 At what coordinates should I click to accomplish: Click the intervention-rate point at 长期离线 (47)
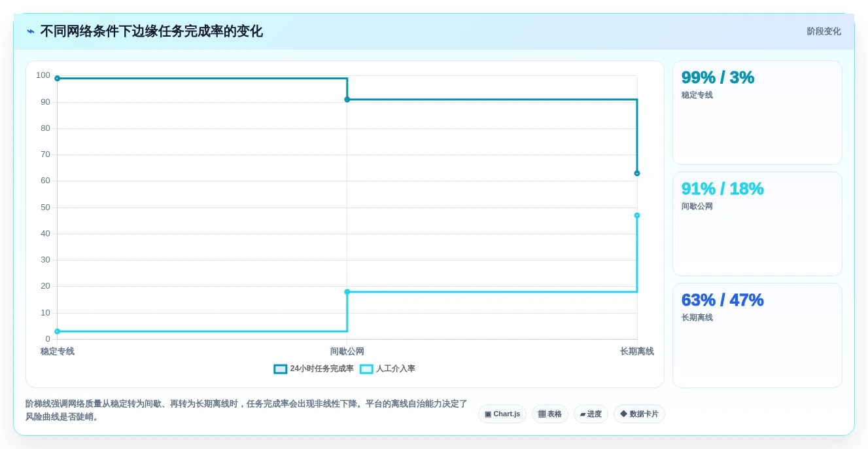coord(637,215)
